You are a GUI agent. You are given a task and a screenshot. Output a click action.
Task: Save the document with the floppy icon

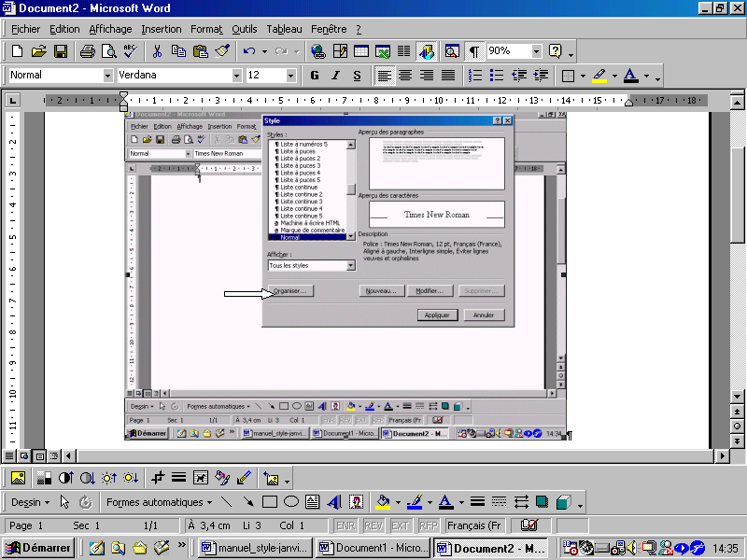61,51
